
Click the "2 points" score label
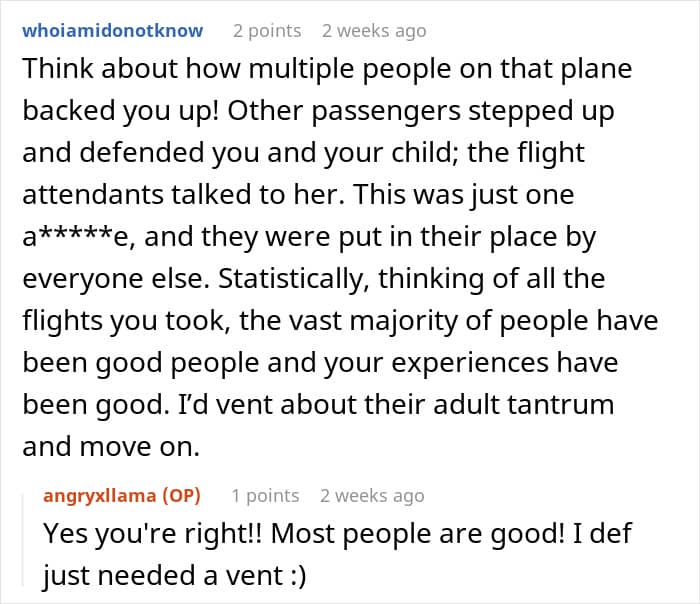tap(267, 31)
